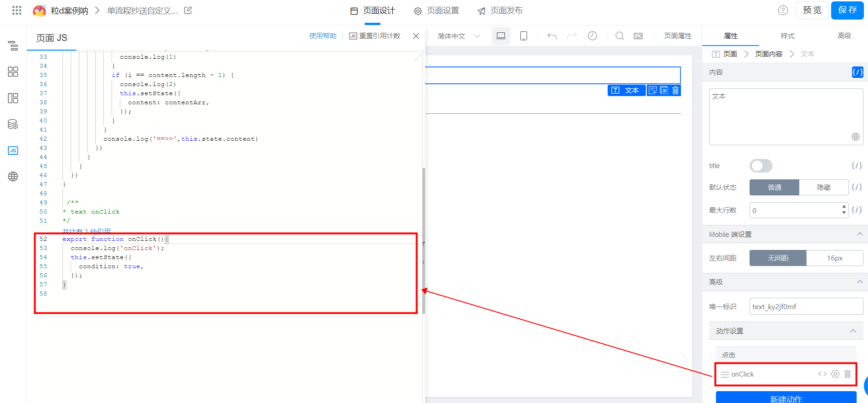
Task: Open the app grid launcher icon
Action: coord(17,10)
